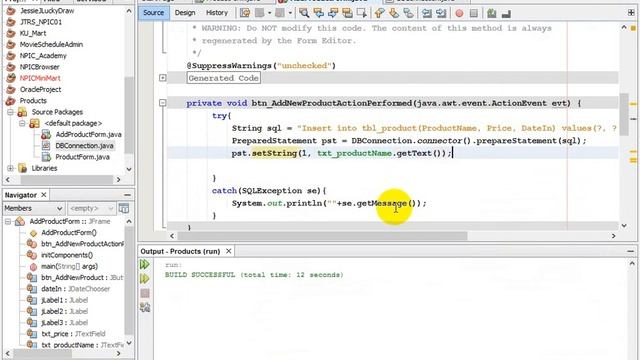Click Shift Line Right icon
This screenshot has height=360, width=640.
click(x=441, y=13)
